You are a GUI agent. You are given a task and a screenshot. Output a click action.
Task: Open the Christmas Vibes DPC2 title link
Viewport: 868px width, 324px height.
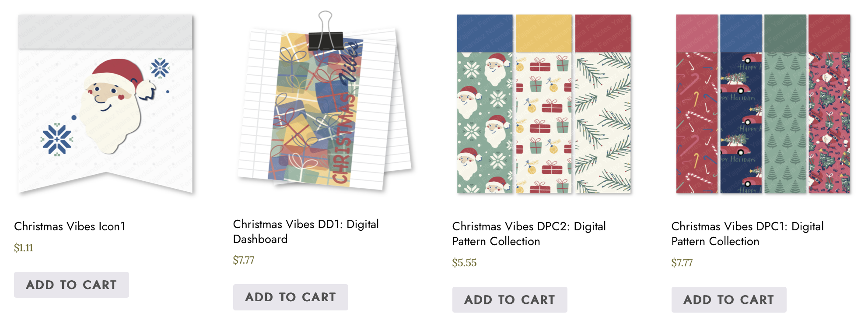tap(529, 234)
